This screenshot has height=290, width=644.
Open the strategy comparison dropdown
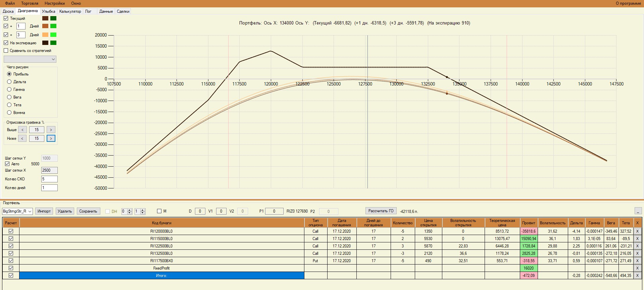(30, 59)
